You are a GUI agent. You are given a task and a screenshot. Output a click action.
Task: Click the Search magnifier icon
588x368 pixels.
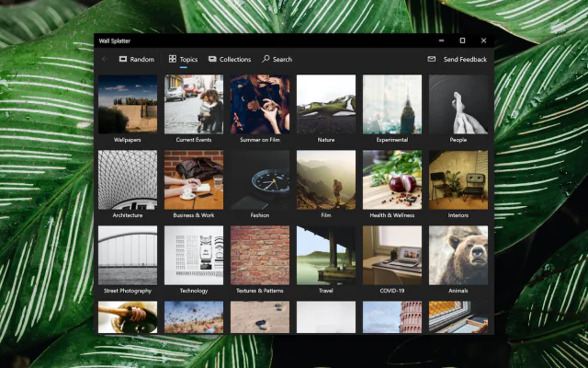[266, 59]
